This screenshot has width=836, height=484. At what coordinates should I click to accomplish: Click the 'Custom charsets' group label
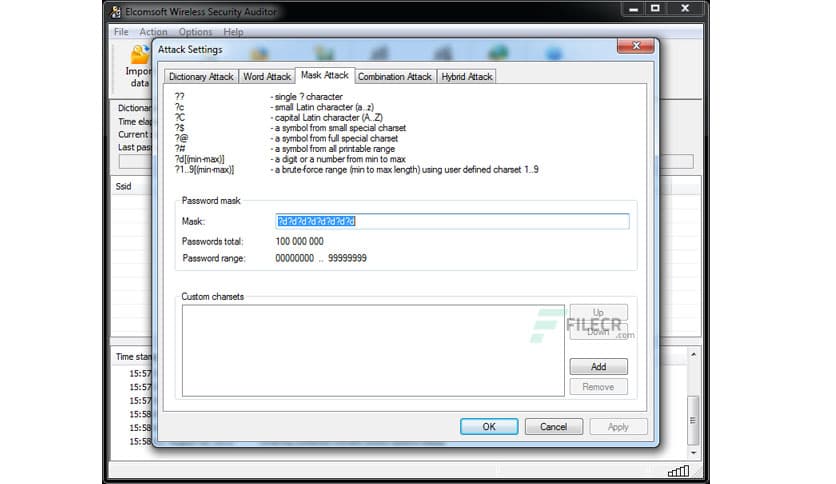click(x=213, y=296)
